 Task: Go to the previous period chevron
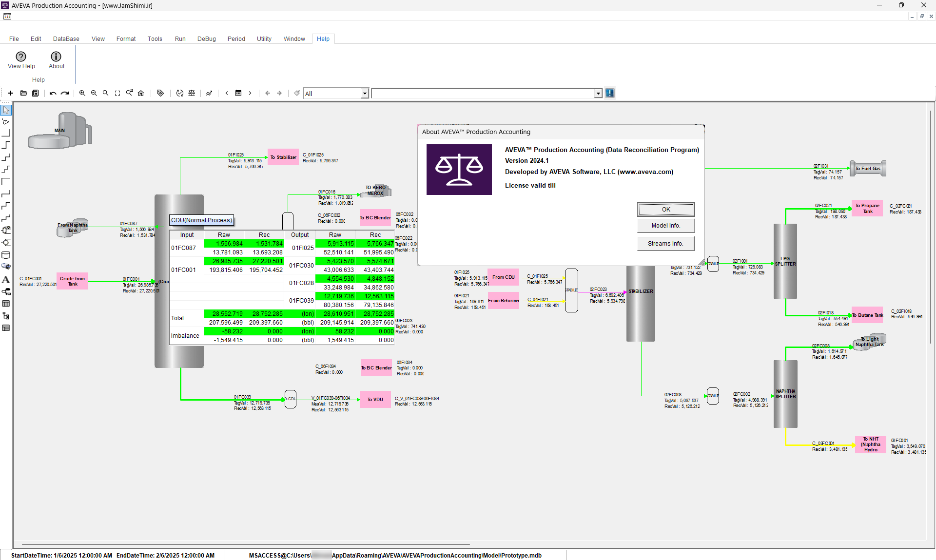(x=227, y=93)
